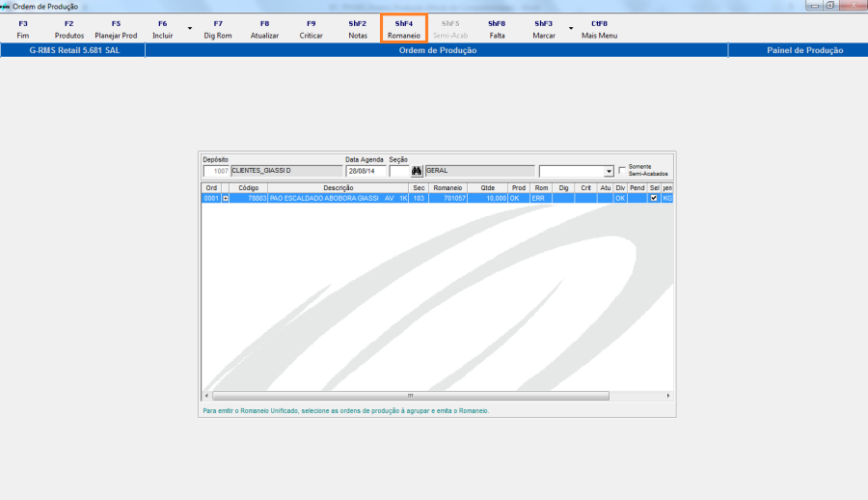Click CLIENTES_GIASSI D deposit name field

pyautogui.click(x=286, y=171)
